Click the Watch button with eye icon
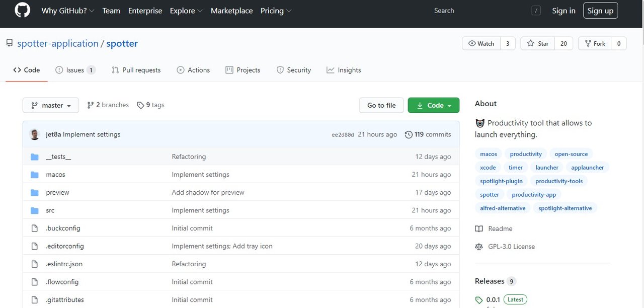 pyautogui.click(x=481, y=43)
